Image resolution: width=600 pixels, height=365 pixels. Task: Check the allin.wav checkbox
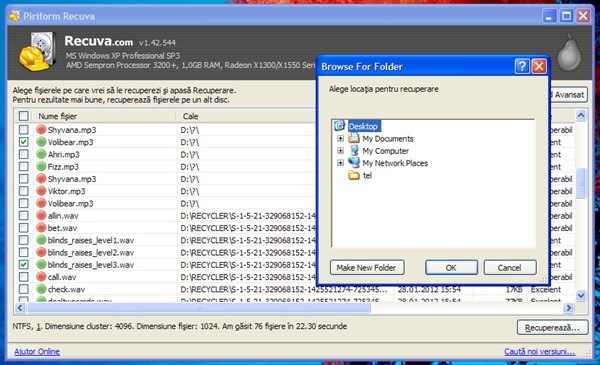[x=23, y=215]
